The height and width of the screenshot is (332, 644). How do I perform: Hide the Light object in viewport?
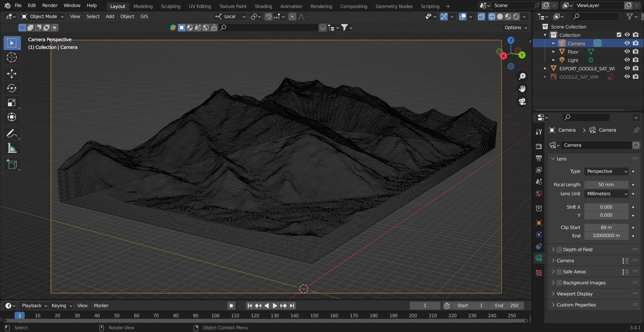(627, 60)
